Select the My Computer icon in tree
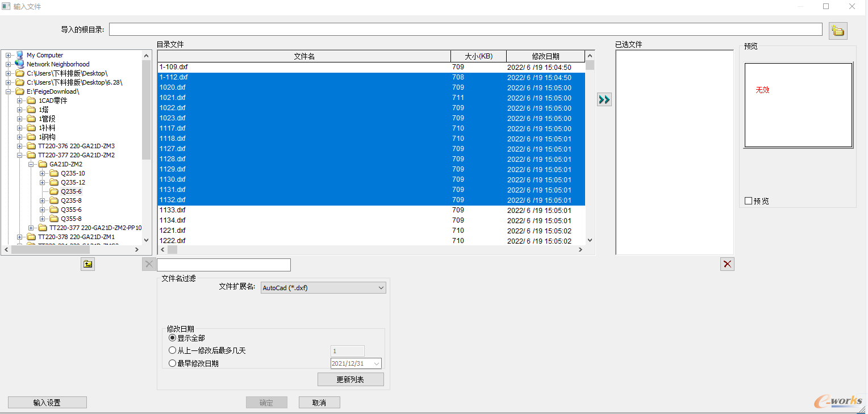This screenshot has width=868, height=414. 20,55
